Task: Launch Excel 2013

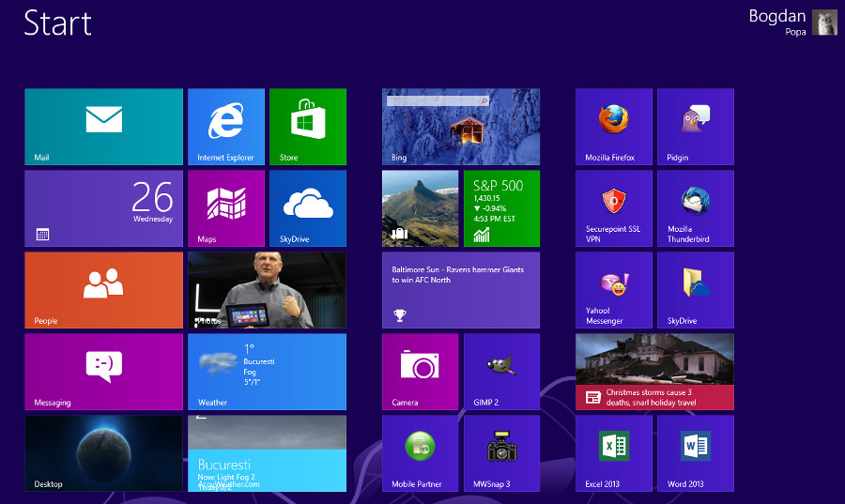Action: (614, 453)
